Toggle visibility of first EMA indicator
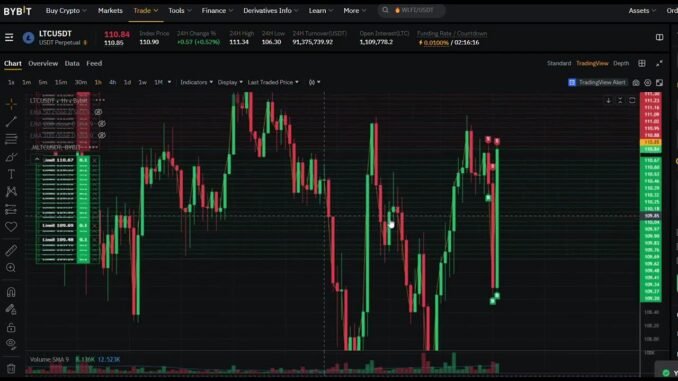This screenshot has width=678, height=381. [x=98, y=112]
